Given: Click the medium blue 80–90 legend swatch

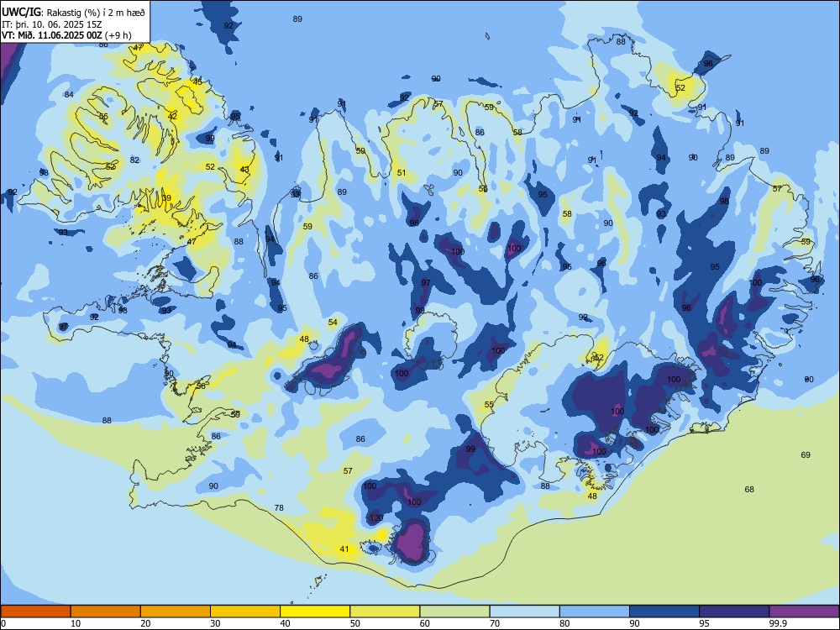Looking at the screenshot, I should (x=594, y=612).
